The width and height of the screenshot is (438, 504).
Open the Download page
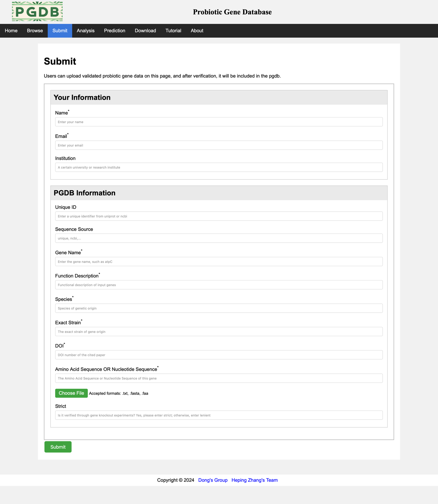point(145,31)
